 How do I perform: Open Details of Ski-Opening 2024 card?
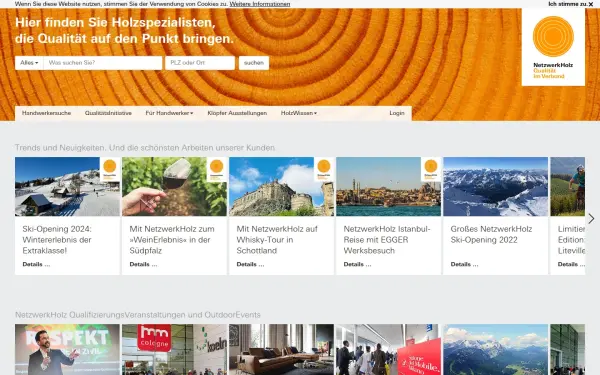[36, 264]
